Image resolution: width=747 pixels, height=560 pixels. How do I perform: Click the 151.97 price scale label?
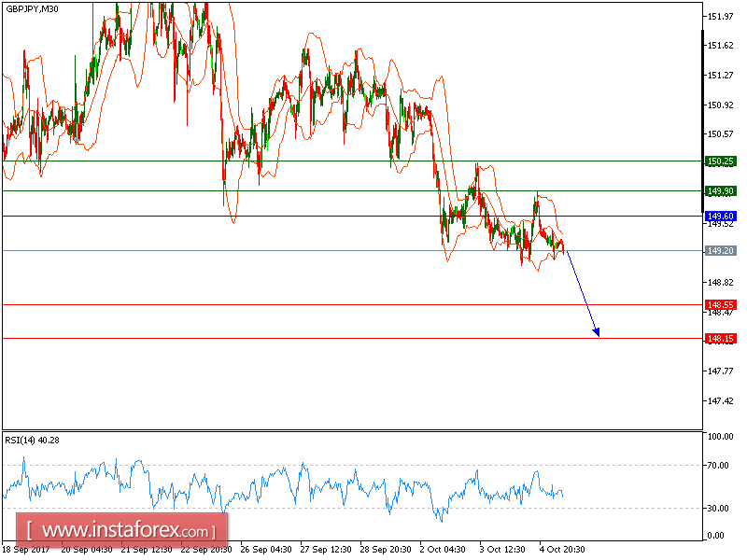pos(720,17)
